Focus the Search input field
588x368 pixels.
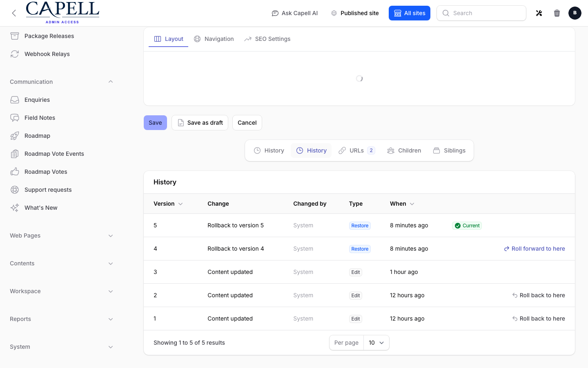click(x=481, y=13)
